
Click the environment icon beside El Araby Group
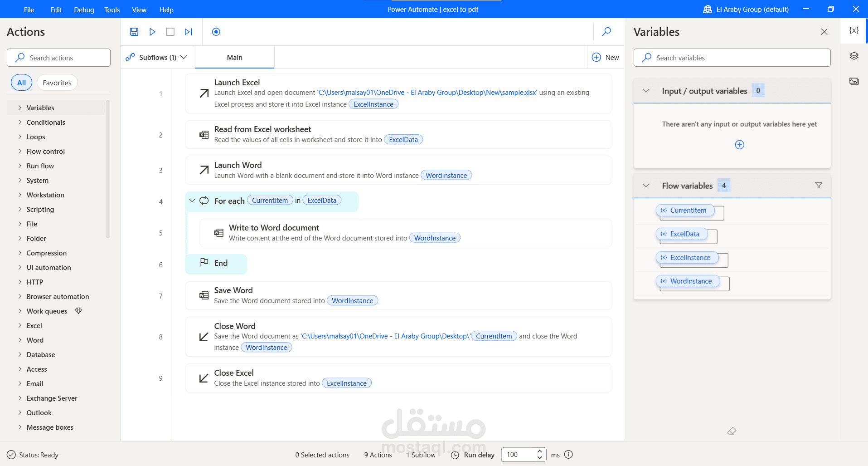pos(708,9)
